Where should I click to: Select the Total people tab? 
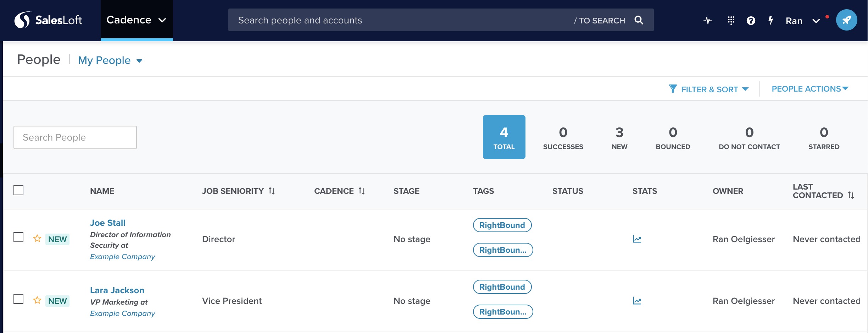(504, 137)
